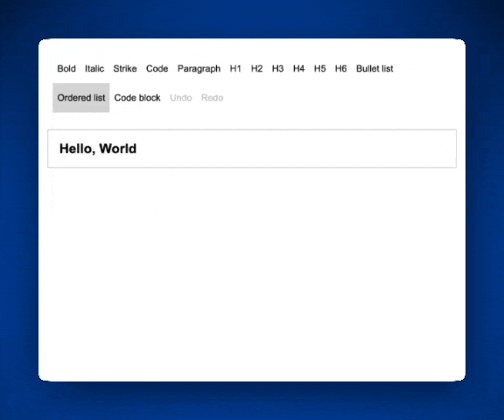
Task: Apply Strike formatting
Action: coord(125,69)
